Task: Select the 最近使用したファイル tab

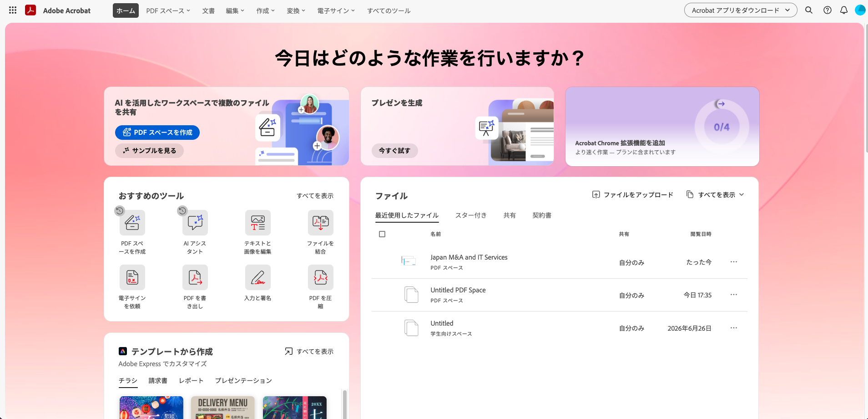Action: 407,215
